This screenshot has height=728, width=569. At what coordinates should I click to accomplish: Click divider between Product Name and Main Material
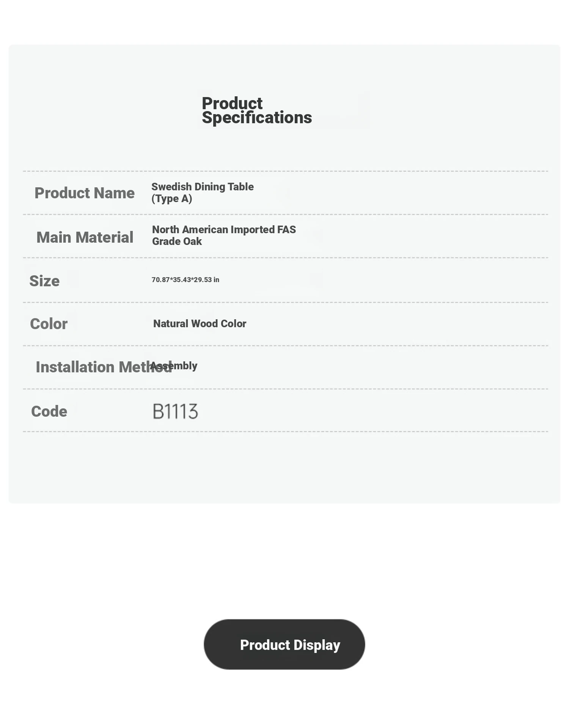(285, 215)
